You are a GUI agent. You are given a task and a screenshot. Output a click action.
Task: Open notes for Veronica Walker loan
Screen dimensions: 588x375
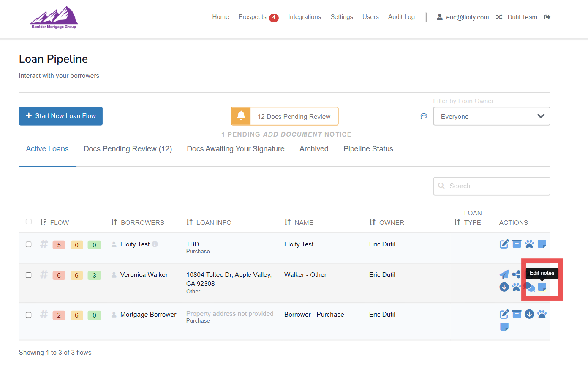point(542,287)
